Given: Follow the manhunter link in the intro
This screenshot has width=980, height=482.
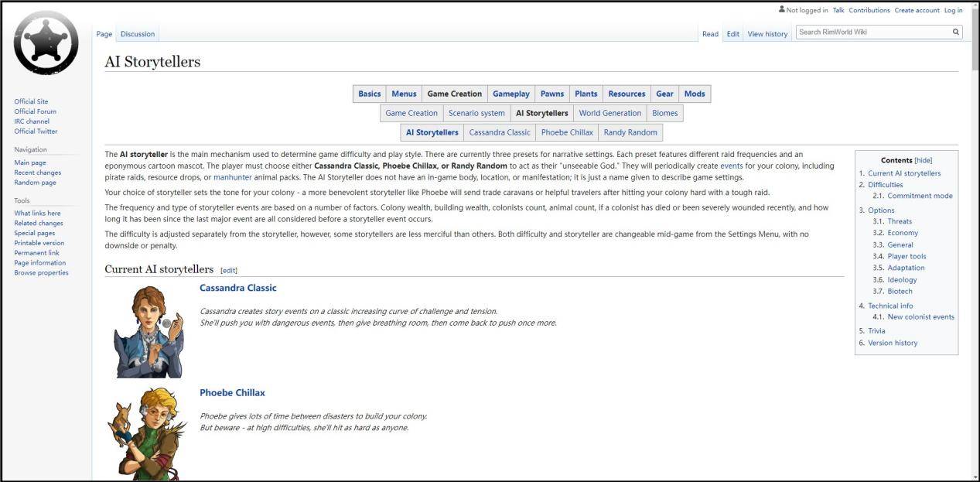Looking at the screenshot, I should click(x=232, y=177).
